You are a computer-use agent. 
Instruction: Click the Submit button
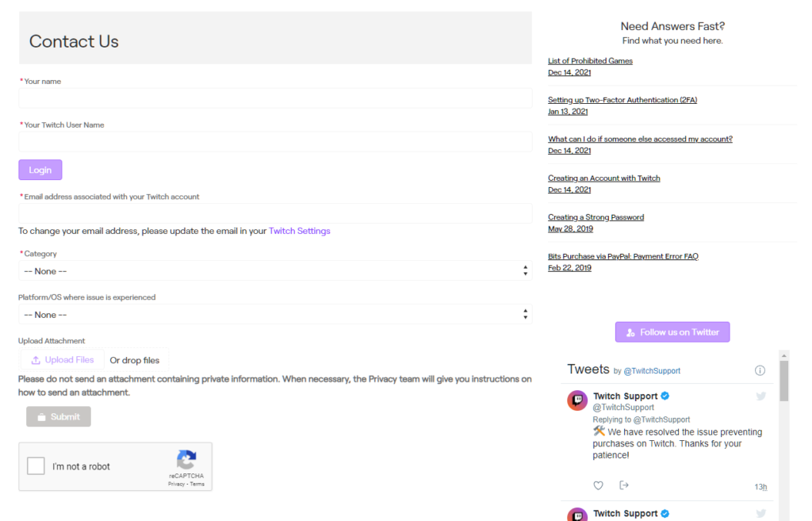coord(59,416)
